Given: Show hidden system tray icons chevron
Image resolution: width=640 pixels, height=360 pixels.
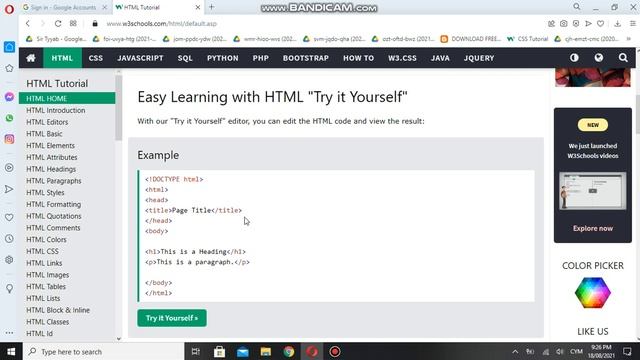Looking at the screenshot, I should (x=515, y=351).
